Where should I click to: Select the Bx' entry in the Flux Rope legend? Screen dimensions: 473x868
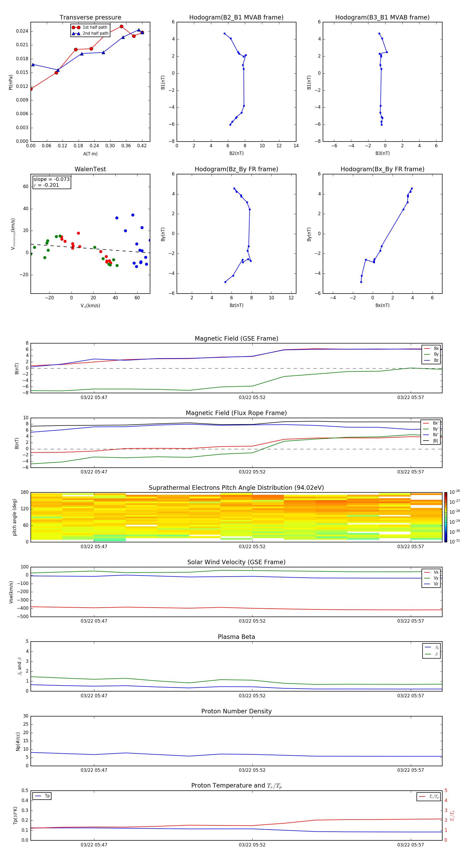431,423
